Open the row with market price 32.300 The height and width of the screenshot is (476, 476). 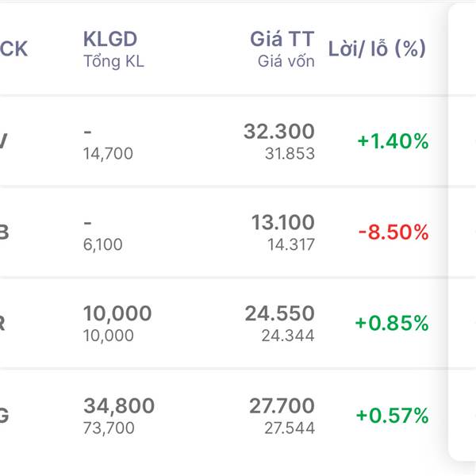click(x=278, y=132)
